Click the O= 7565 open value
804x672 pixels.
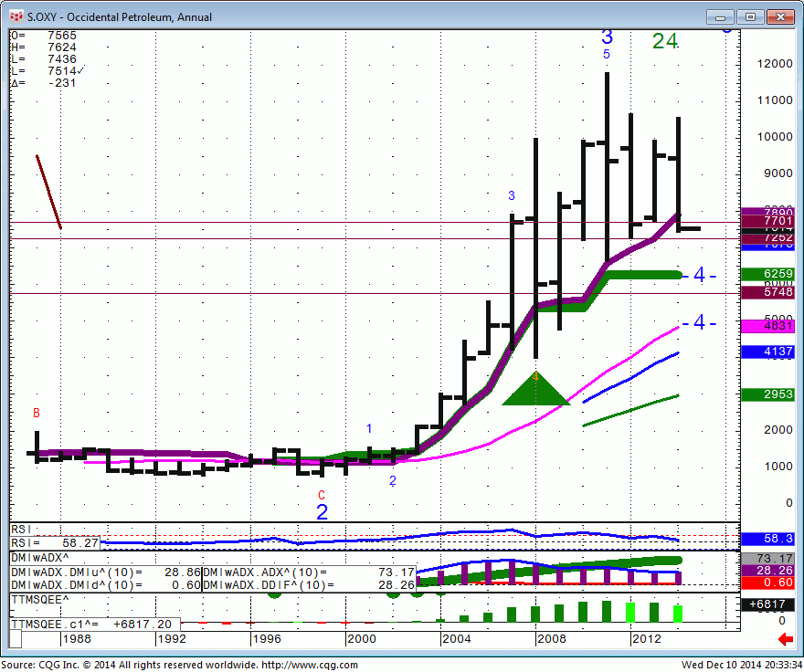[44, 36]
